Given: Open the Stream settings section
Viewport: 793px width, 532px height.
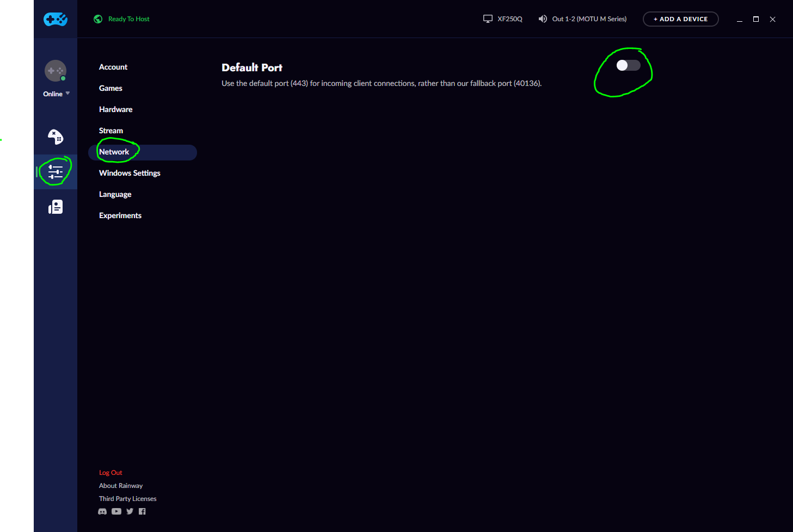Looking at the screenshot, I should pyautogui.click(x=111, y=131).
